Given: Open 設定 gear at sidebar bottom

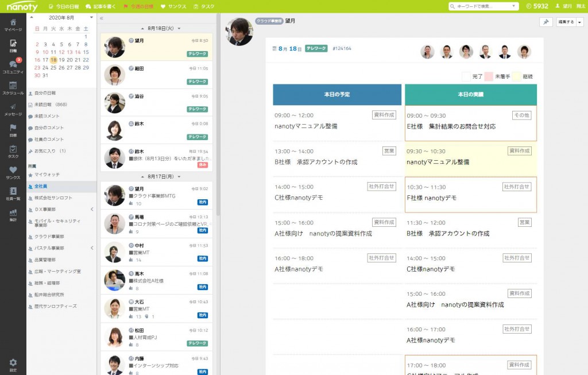Looking at the screenshot, I should click(13, 365).
